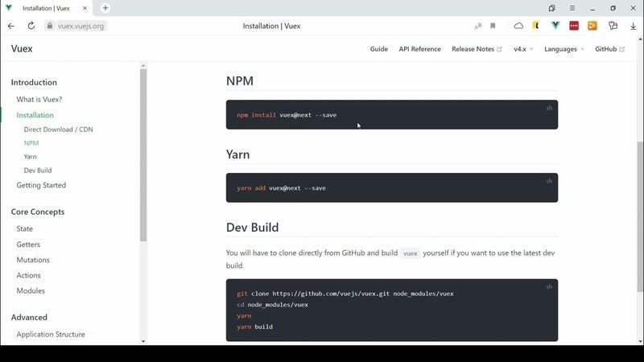644x362 pixels.
Task: Open the cloud sync icon in the toolbar
Action: [518, 26]
